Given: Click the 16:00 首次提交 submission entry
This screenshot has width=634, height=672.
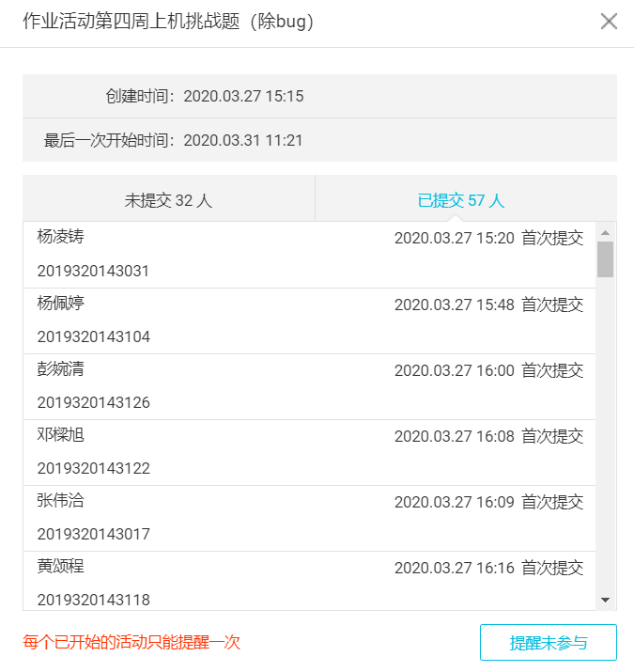Looking at the screenshot, I should click(x=488, y=370).
